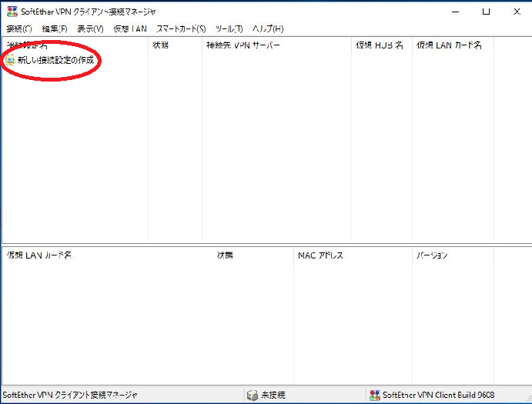Minimize the connection manager window

455,12
